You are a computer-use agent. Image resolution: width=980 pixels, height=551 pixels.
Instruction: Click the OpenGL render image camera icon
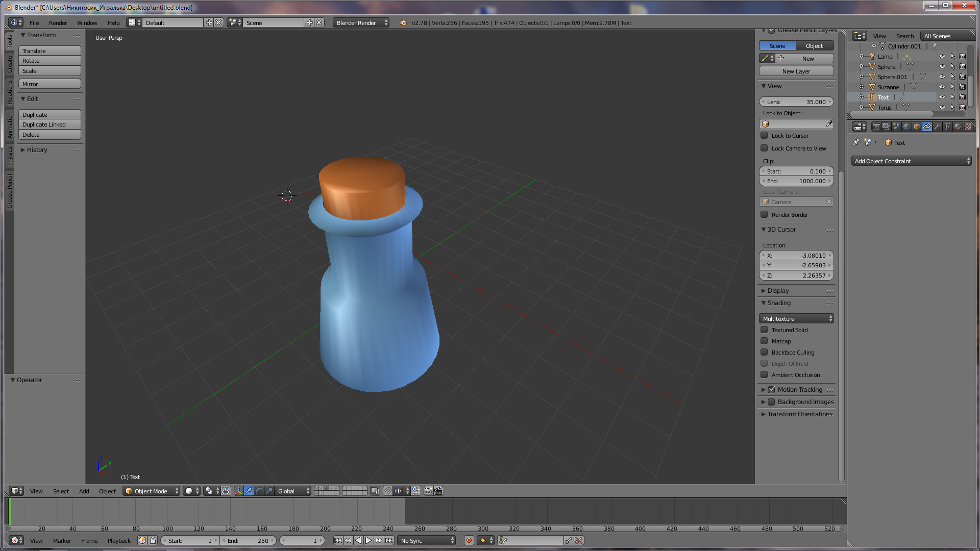(x=429, y=491)
